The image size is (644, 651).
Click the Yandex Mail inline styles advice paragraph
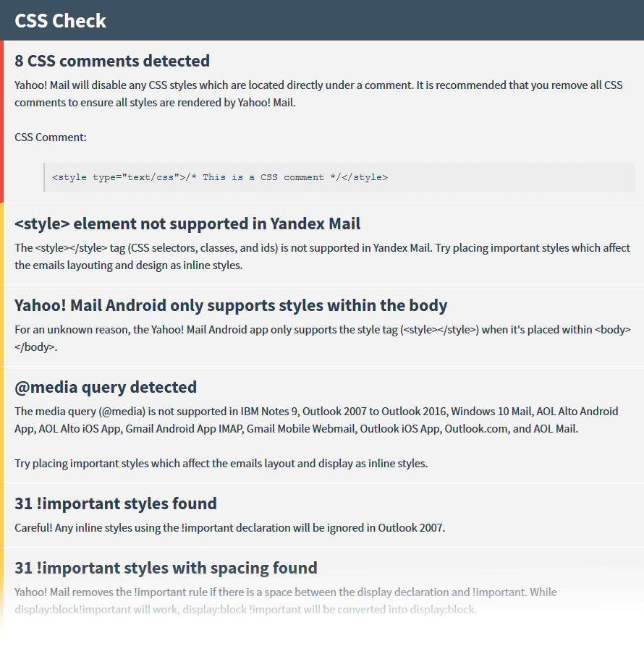click(322, 257)
